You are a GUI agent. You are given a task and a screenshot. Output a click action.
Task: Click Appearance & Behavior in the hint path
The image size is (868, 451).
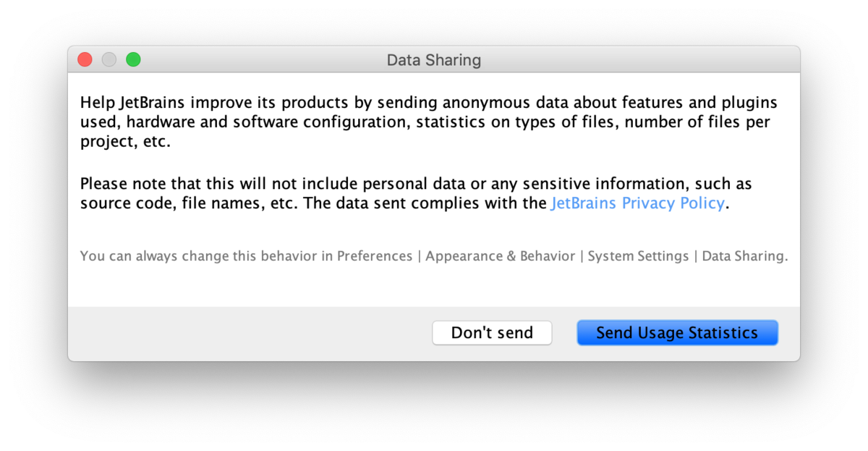coord(501,256)
